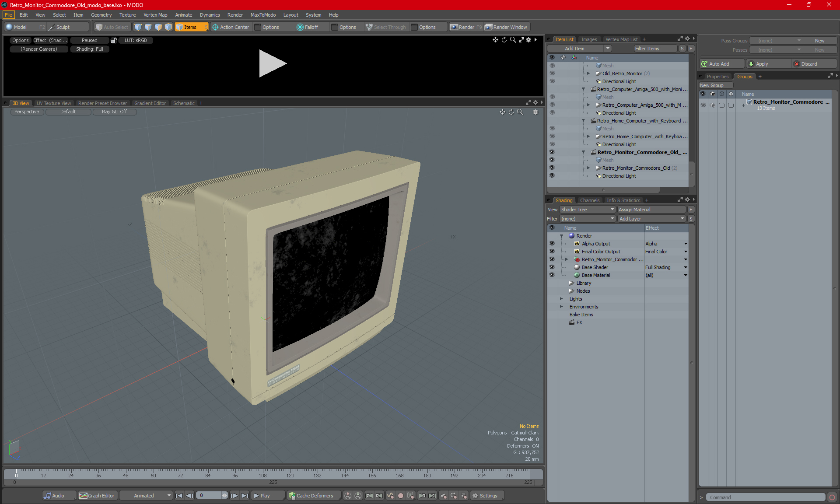Collapse the Retro_Computer_Amiga_500 scene
The image size is (840, 504).
click(x=583, y=89)
